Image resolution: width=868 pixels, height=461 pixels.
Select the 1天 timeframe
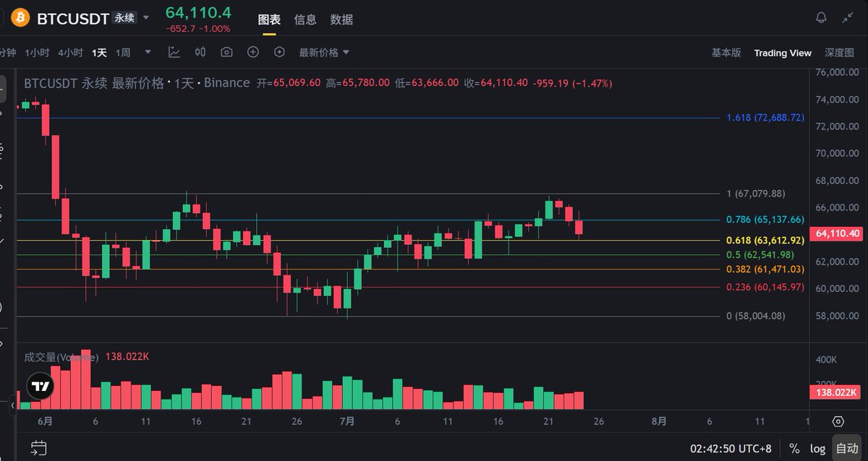pyautogui.click(x=99, y=53)
